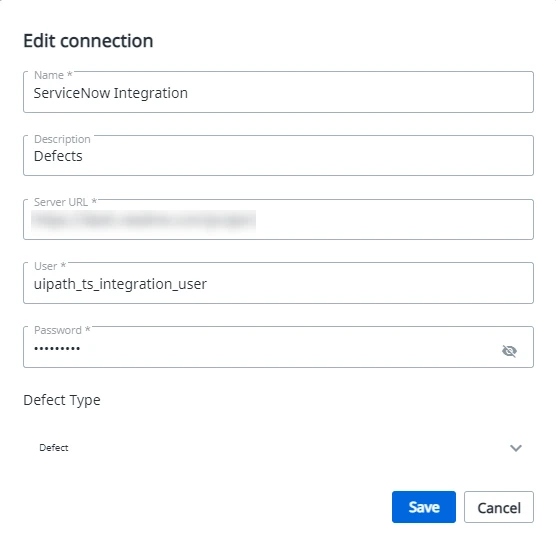
Task: Cancel editing the connection
Action: pos(499,507)
